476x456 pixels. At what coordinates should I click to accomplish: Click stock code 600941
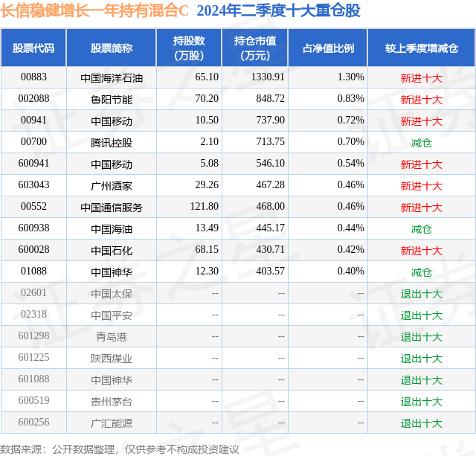33,164
